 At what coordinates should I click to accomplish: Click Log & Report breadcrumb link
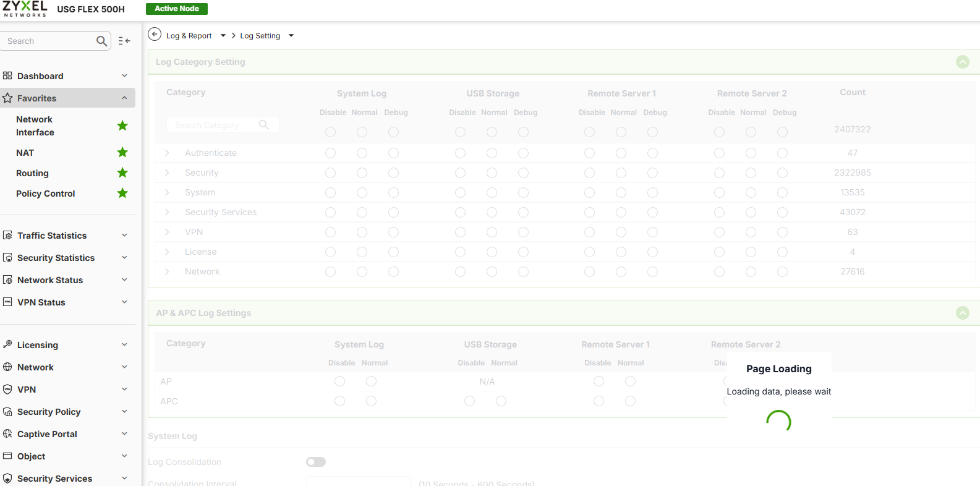click(x=189, y=36)
